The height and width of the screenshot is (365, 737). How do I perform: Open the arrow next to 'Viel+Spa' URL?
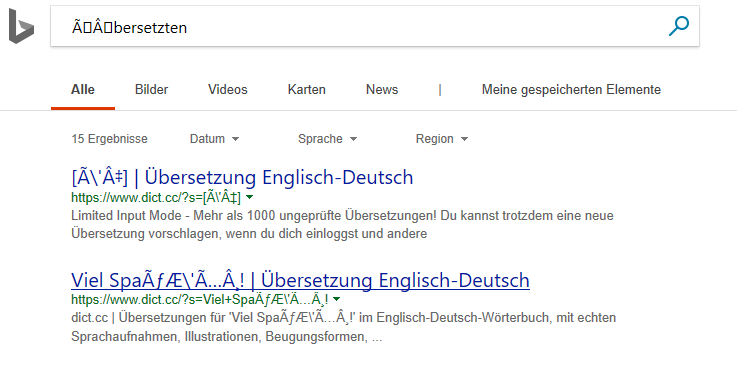pos(337,298)
